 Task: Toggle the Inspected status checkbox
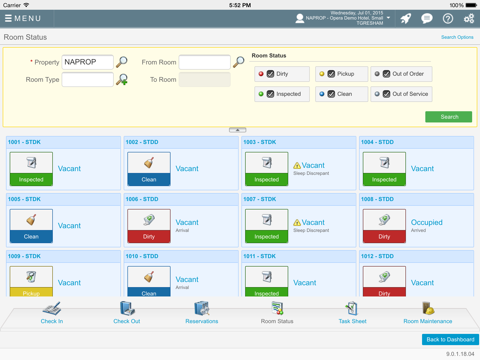coord(270,94)
